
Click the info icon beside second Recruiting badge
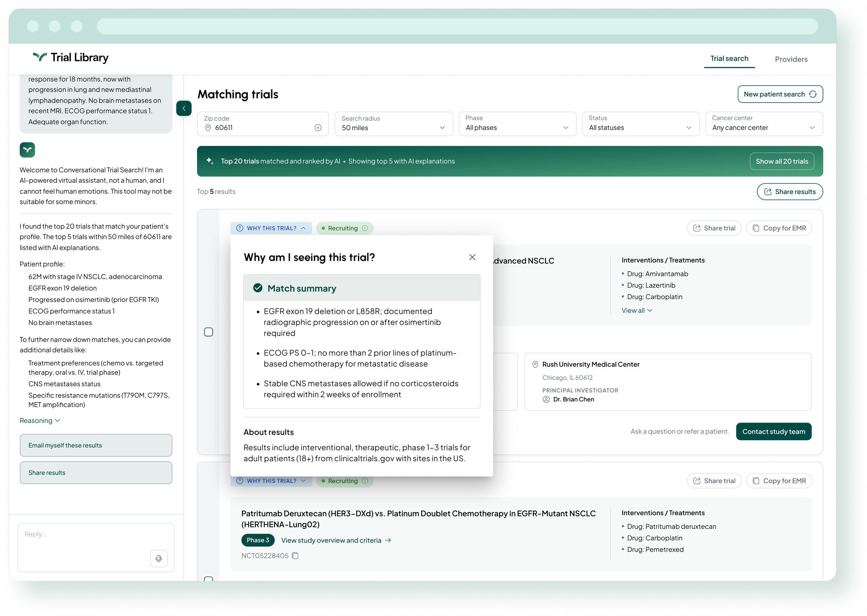365,480
